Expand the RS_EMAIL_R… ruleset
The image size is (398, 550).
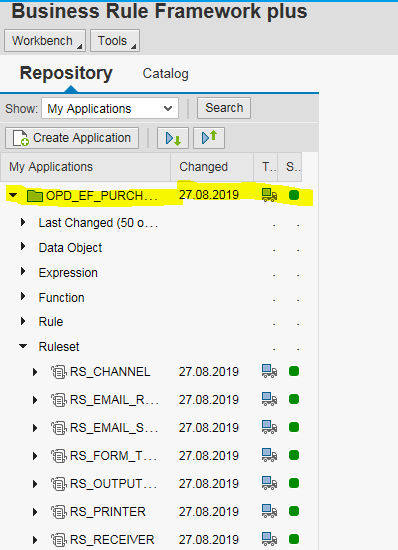click(x=35, y=400)
